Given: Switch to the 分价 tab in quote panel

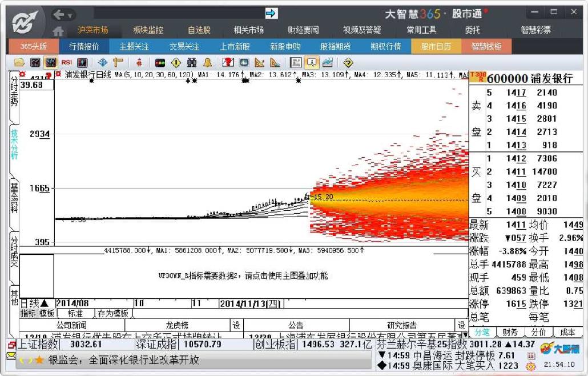Looking at the screenshot, I should tap(538, 332).
